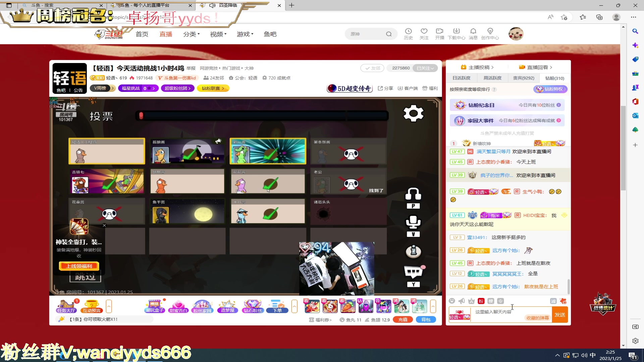Click the emoji smiley icon in chat toolbar

pyautogui.click(x=452, y=301)
